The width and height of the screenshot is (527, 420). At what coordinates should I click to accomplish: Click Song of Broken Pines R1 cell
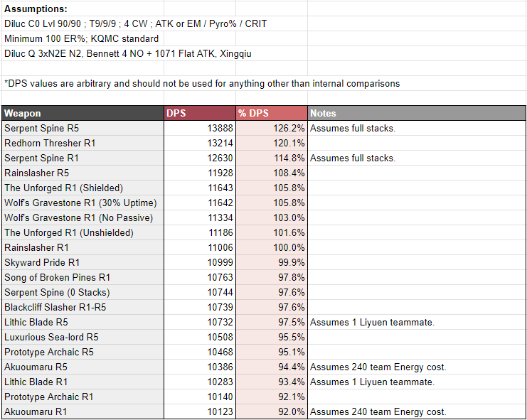pyautogui.click(x=82, y=278)
